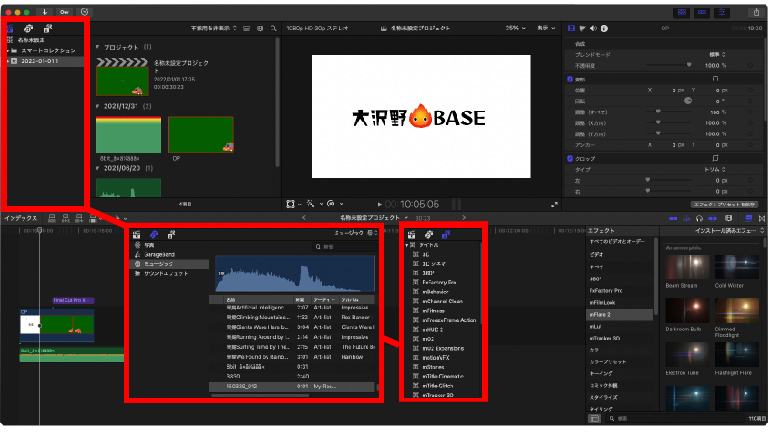This screenshot has height=432, width=768.
Task: Toggle the Browser panel from title bar
Action: click(x=682, y=12)
